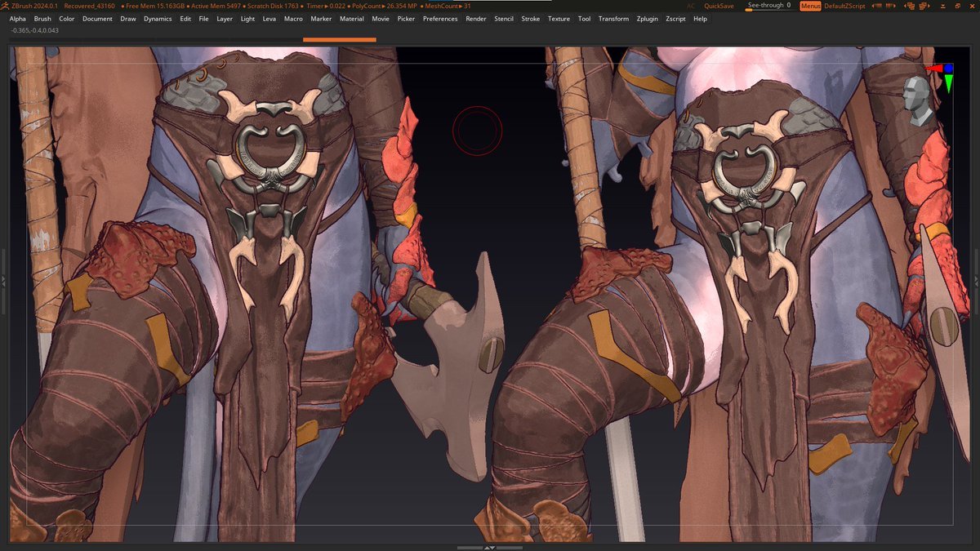
Task: Click the blue Z-axis dot
Action: (x=948, y=69)
